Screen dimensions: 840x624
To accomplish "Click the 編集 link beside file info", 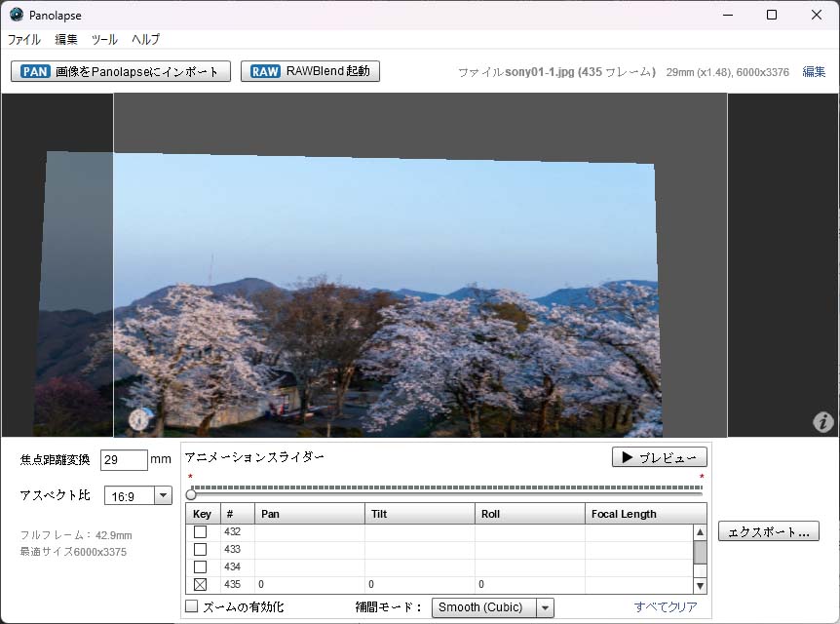I will pos(814,72).
